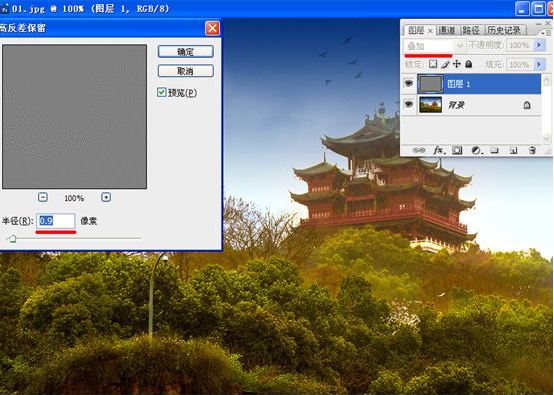Lock image pixels brush icon
Viewport: 554px width, 395px height.
point(445,64)
